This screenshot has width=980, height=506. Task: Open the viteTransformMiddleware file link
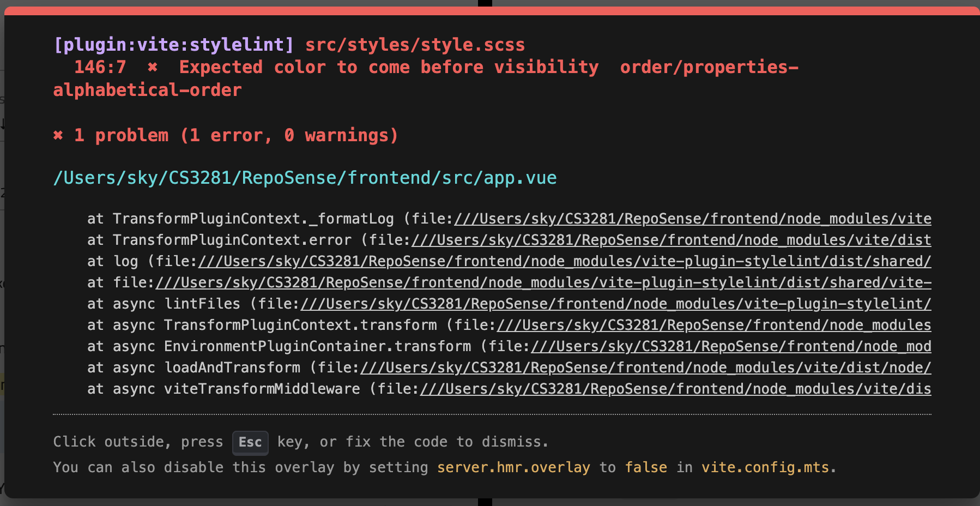click(x=675, y=389)
